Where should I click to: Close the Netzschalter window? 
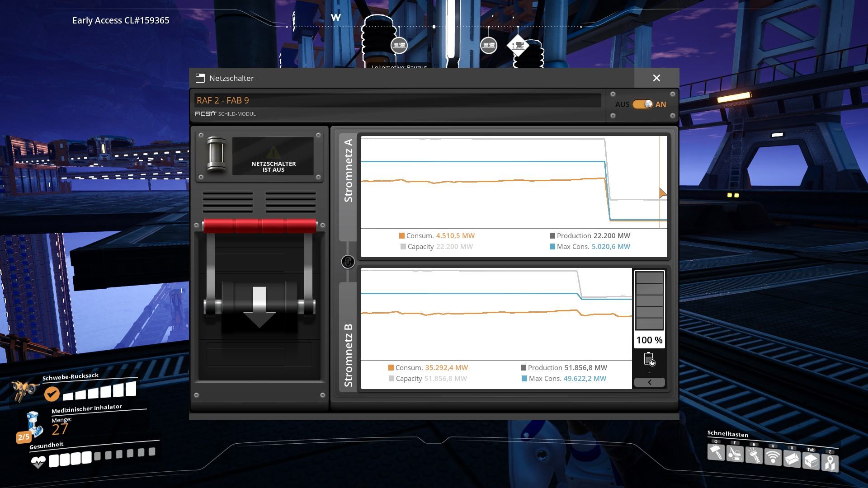[x=656, y=78]
